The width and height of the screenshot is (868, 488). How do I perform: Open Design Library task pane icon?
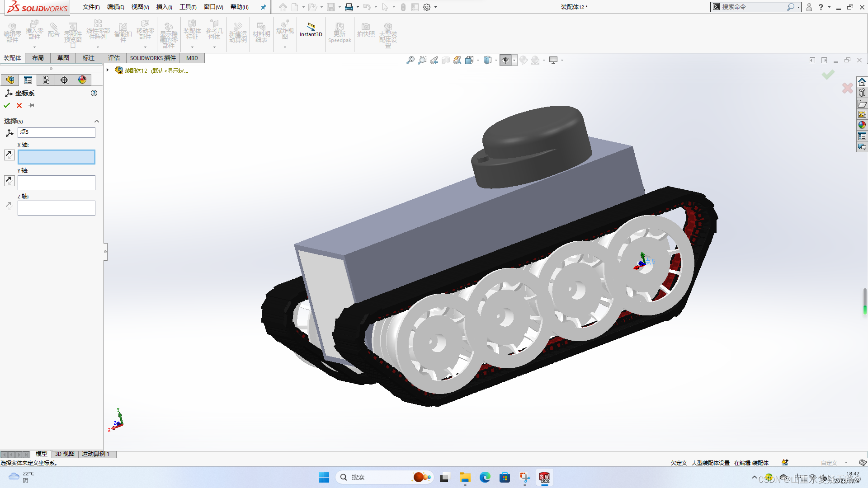[862, 93]
